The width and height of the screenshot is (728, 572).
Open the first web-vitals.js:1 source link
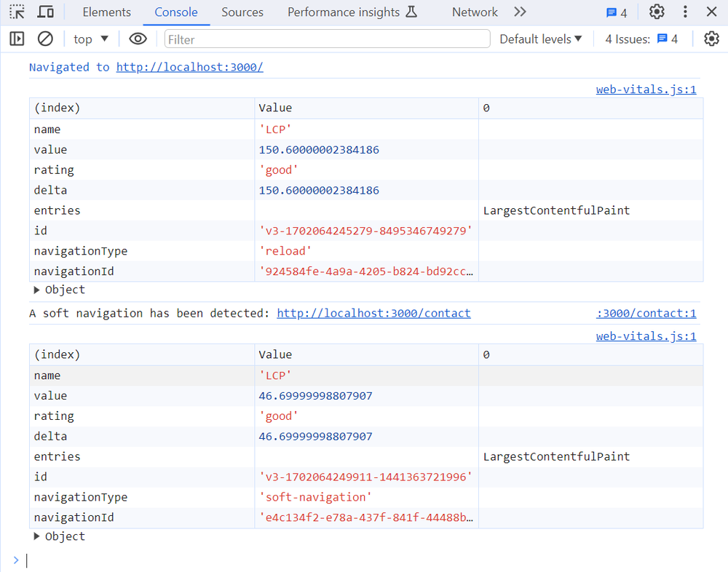[x=646, y=89]
